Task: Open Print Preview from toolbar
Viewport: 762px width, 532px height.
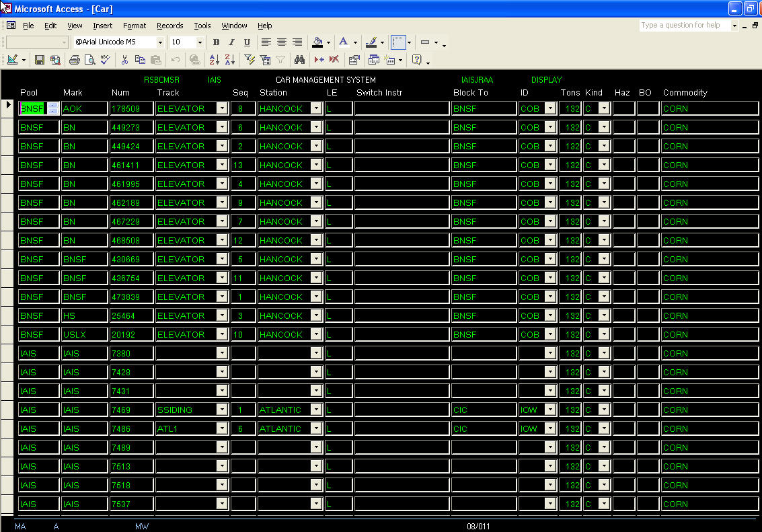Action: pyautogui.click(x=90, y=60)
